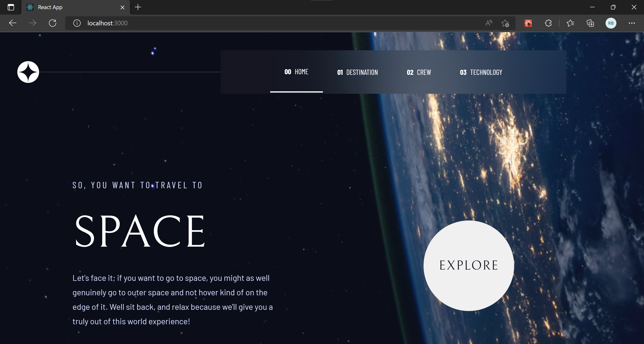
Task: Close the React App tab
Action: 123,7
